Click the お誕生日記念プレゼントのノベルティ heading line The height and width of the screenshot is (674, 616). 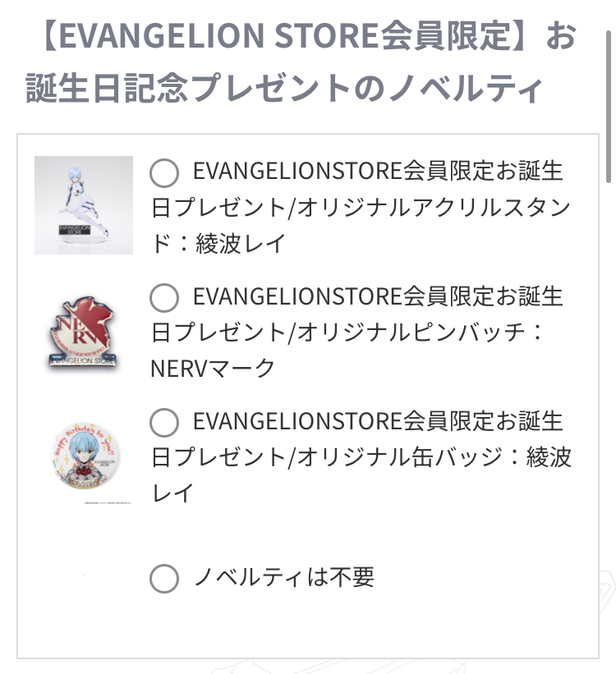click(x=284, y=87)
